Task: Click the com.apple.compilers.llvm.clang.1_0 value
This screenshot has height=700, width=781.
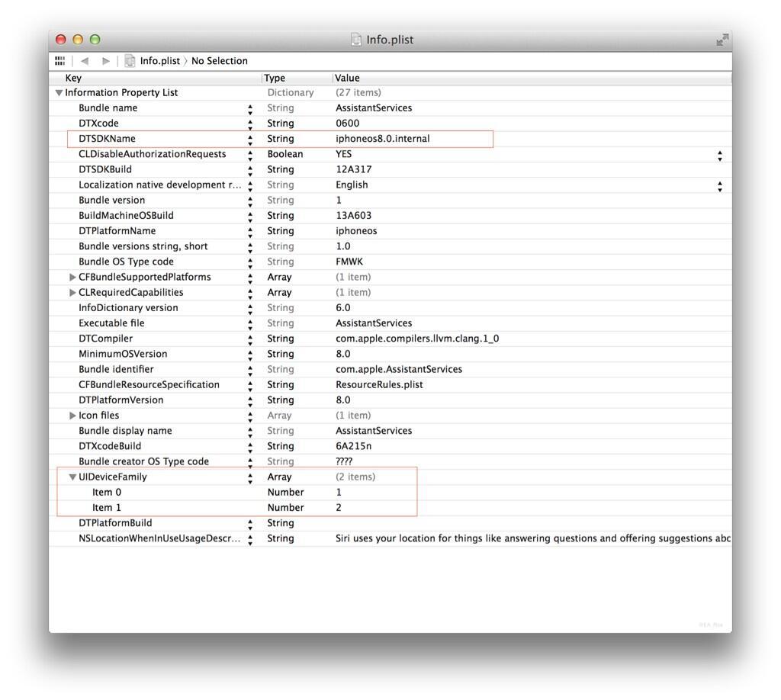Action: point(417,339)
